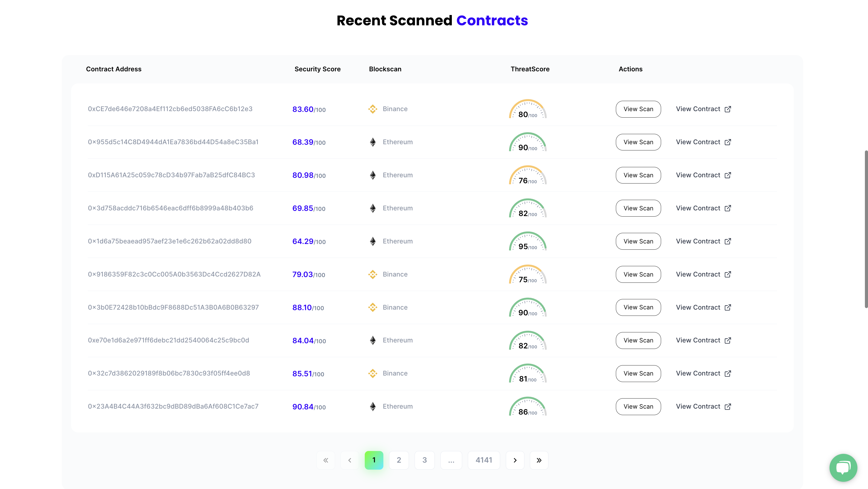Click View Scan for 90.84 score row
Screen dimensions: 868x489
(x=638, y=407)
